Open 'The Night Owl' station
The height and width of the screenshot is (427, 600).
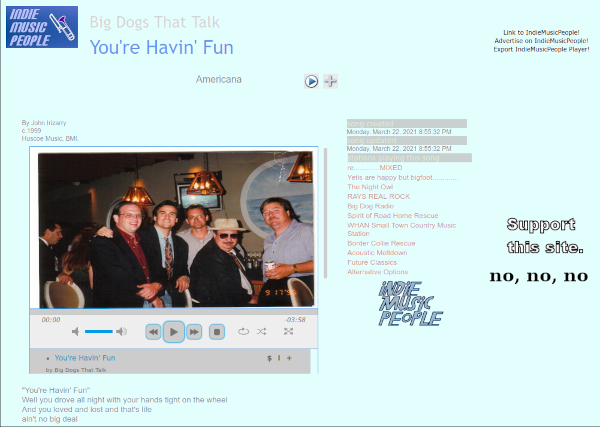(x=370, y=187)
